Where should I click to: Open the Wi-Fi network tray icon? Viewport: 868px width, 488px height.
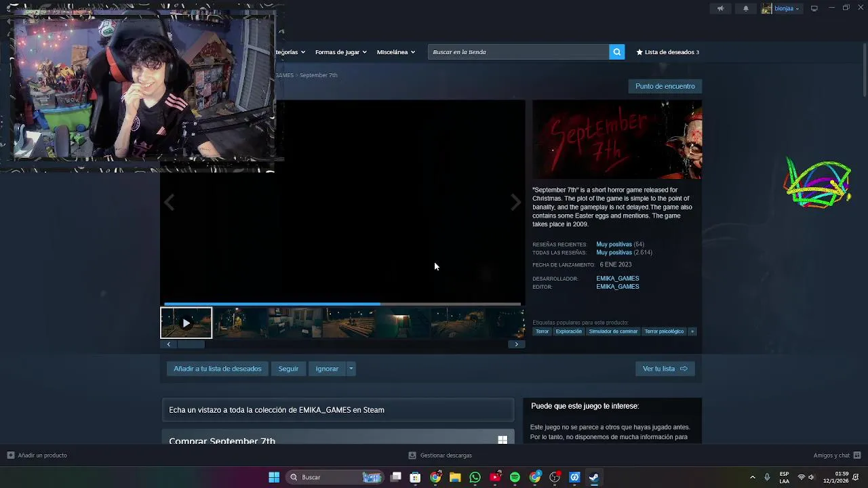802,477
